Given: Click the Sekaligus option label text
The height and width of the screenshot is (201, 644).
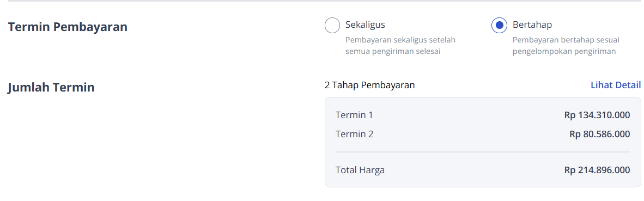Looking at the screenshot, I should click(365, 25).
